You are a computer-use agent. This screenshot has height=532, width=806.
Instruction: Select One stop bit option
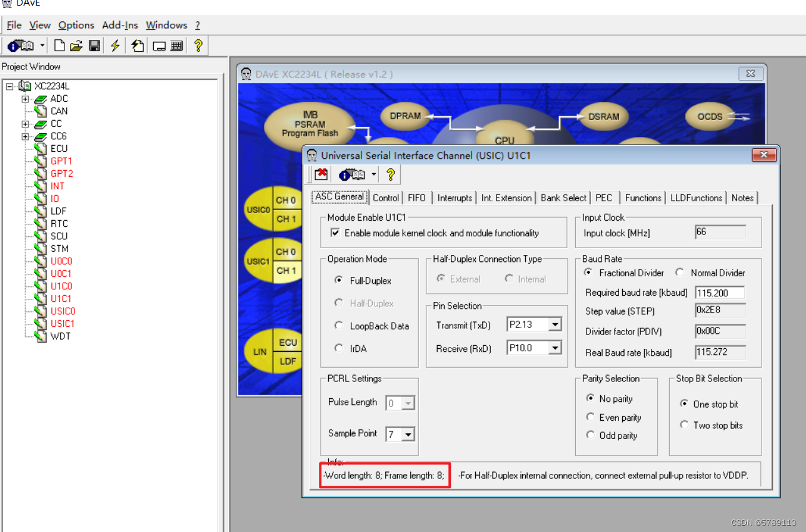click(684, 404)
